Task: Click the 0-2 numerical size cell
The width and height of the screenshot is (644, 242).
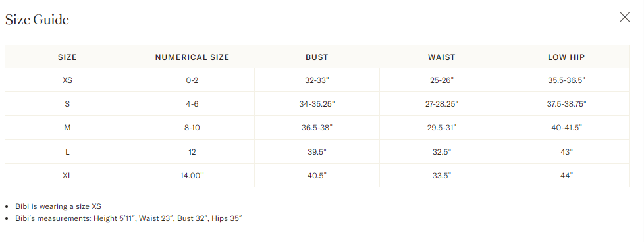Action: (x=192, y=80)
